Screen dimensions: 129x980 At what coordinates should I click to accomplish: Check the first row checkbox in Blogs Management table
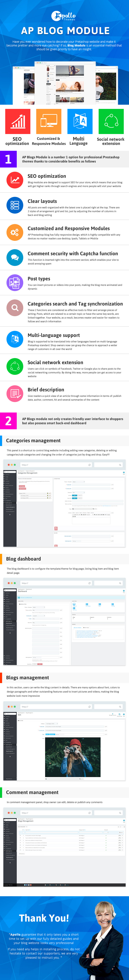click(20, 836)
